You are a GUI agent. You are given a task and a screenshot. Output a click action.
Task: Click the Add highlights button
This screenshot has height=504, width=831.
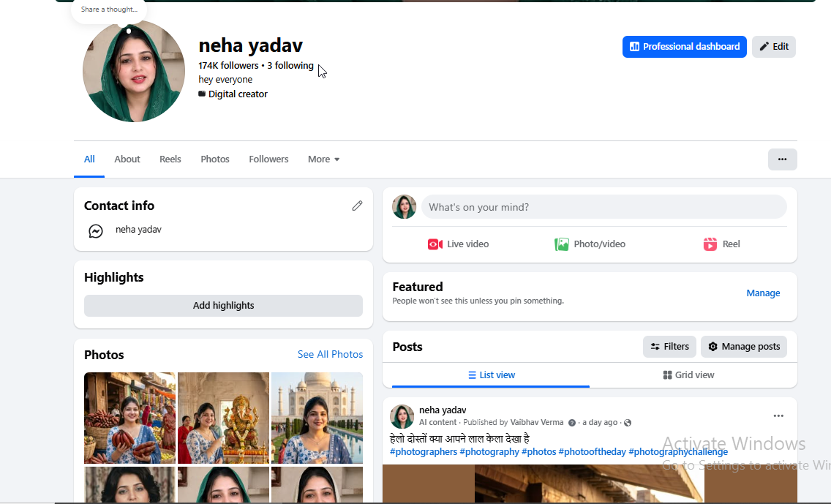223,306
